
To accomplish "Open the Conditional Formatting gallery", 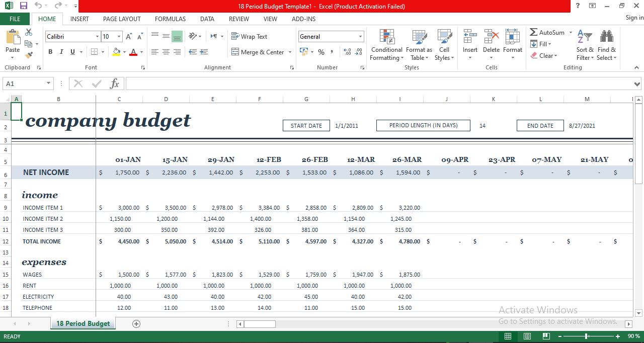I will tap(386, 45).
